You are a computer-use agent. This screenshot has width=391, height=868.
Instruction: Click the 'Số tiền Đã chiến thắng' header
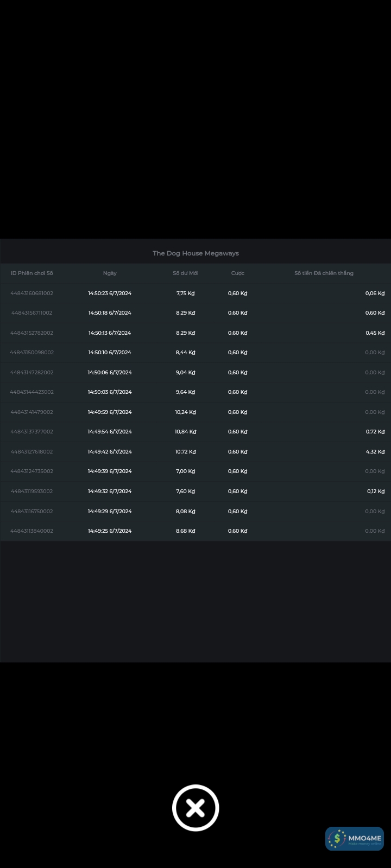tap(324, 273)
